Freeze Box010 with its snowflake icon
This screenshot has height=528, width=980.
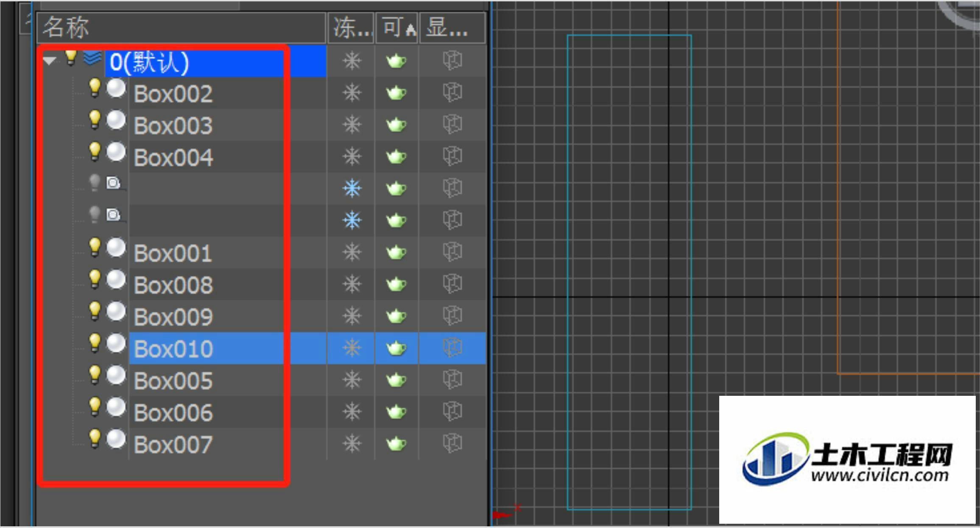[352, 348]
